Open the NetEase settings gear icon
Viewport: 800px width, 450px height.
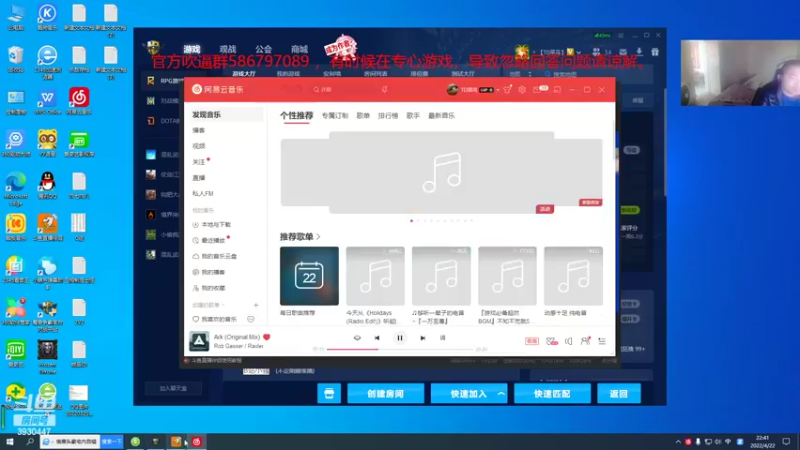[x=522, y=89]
